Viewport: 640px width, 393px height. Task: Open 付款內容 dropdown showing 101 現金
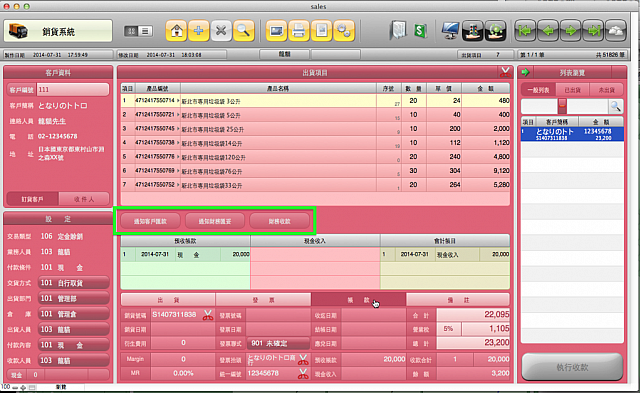[73, 345]
